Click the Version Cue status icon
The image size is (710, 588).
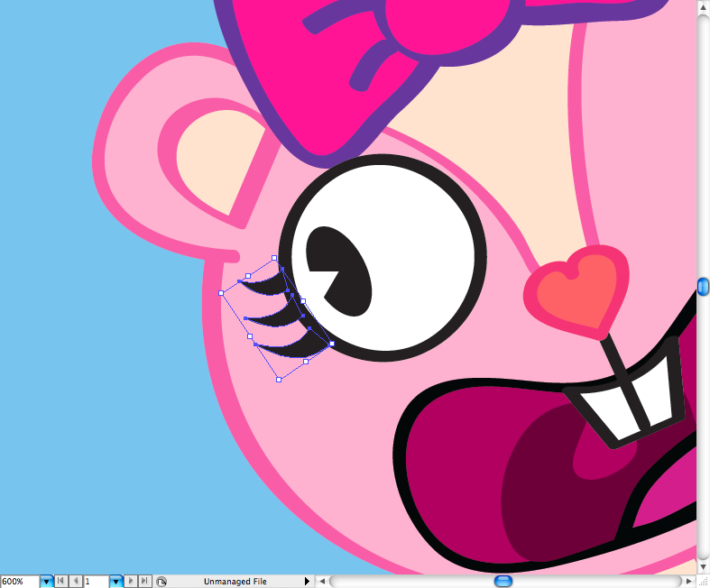(x=161, y=582)
